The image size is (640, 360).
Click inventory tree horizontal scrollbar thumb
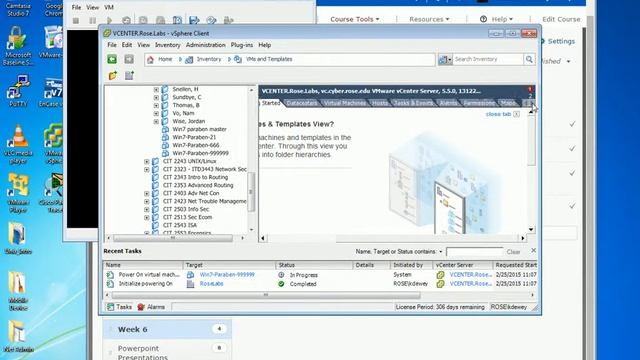pyautogui.click(x=173, y=238)
